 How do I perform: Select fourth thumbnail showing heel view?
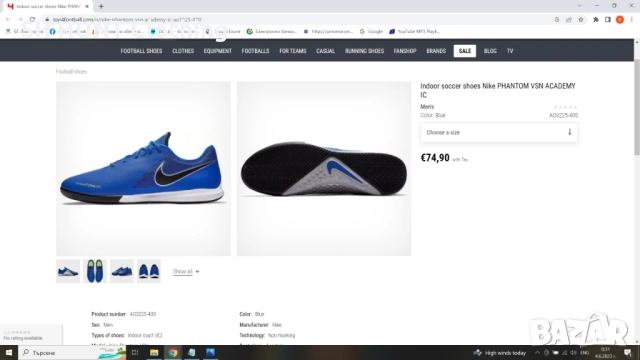[x=149, y=271]
